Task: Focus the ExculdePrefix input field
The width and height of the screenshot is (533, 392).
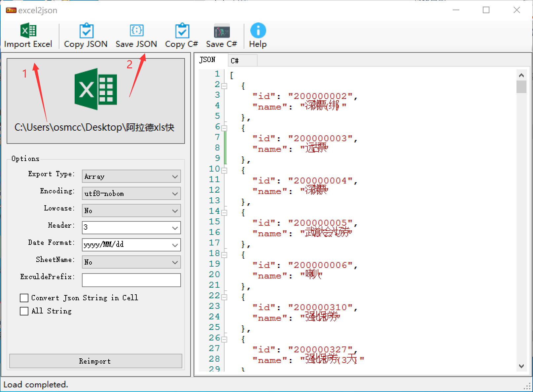Action: pyautogui.click(x=131, y=280)
